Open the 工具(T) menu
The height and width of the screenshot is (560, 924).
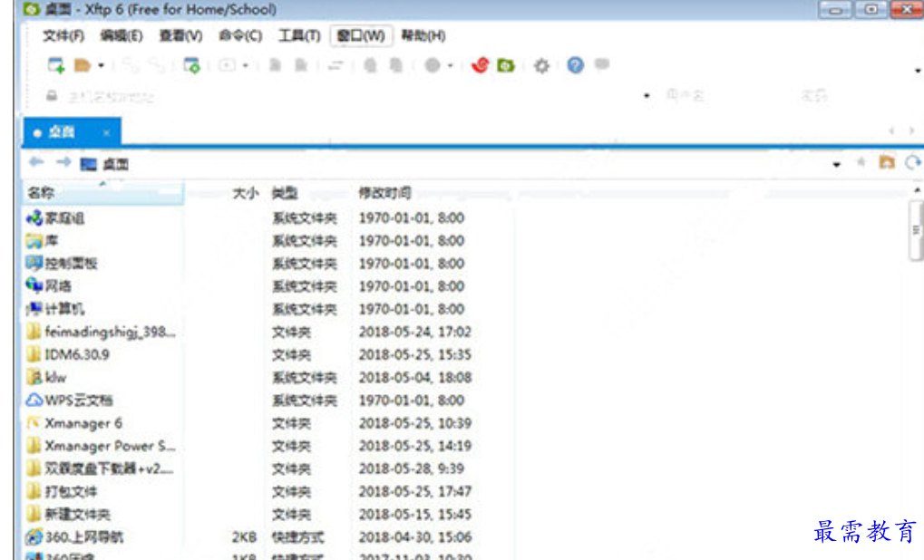pyautogui.click(x=298, y=36)
